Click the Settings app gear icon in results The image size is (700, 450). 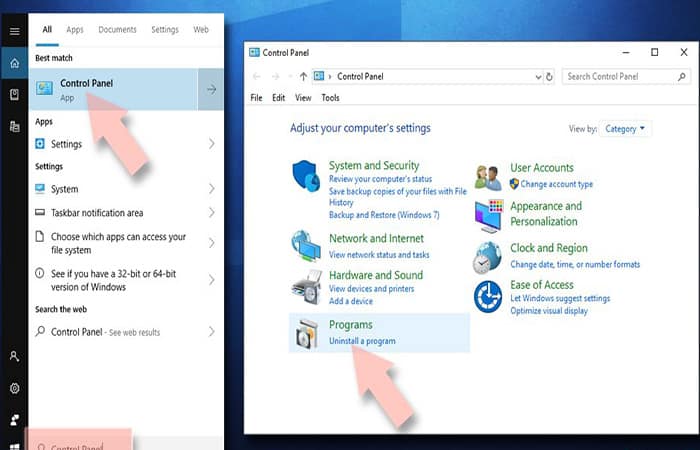(40, 144)
